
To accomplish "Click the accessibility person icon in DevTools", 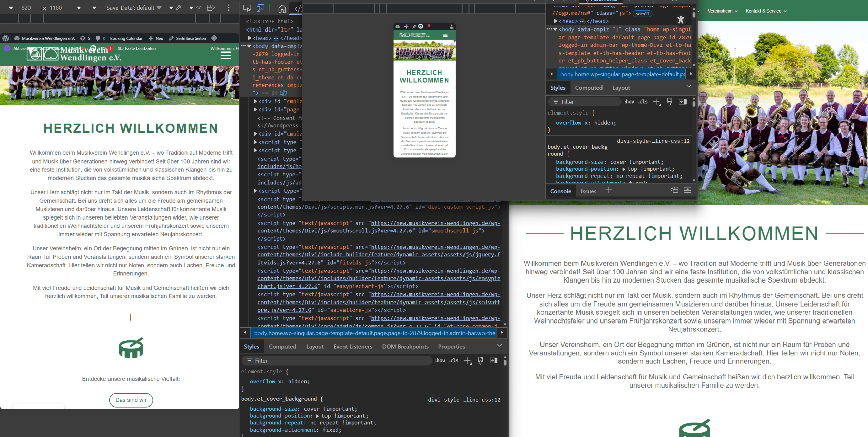I will [x=680, y=20].
